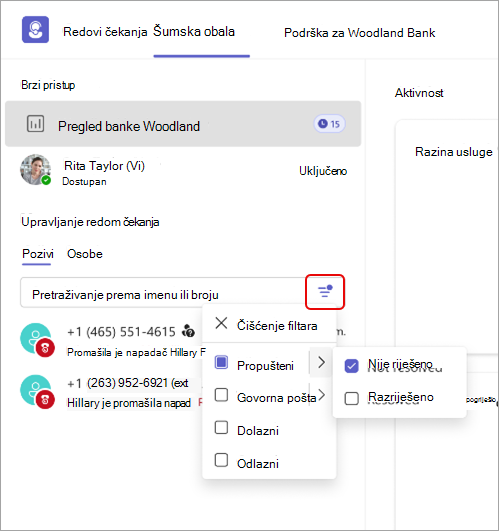
Task: Click the X icon for Čišćenje filtara
Action: tap(221, 323)
